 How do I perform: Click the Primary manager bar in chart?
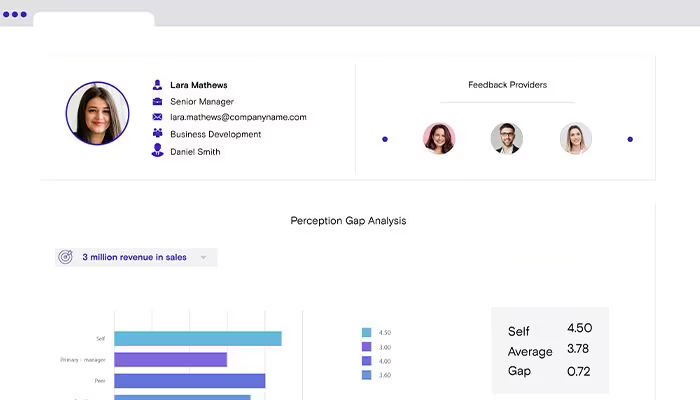click(171, 359)
